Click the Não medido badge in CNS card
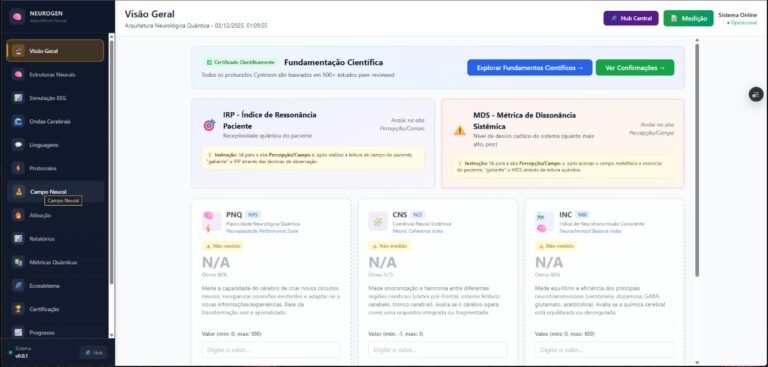This screenshot has width=768, height=367. (x=389, y=246)
